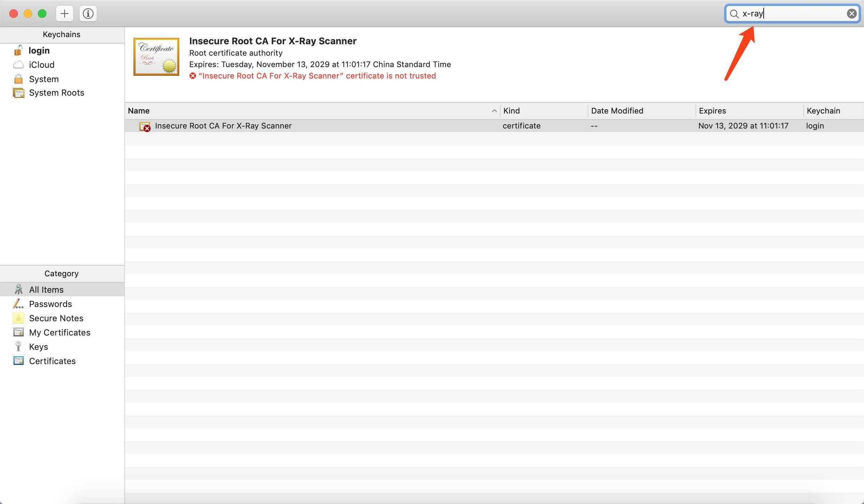Sort list by Kind column

pyautogui.click(x=511, y=111)
